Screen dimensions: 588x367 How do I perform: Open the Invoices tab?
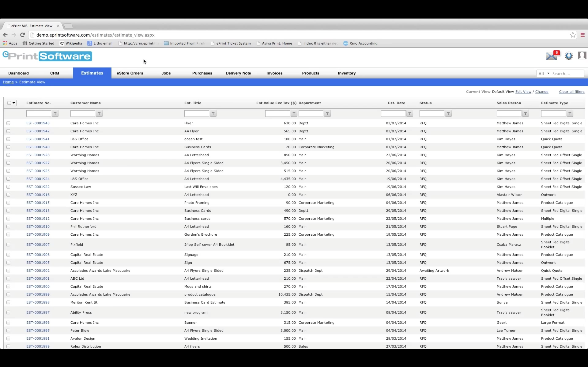tap(274, 73)
